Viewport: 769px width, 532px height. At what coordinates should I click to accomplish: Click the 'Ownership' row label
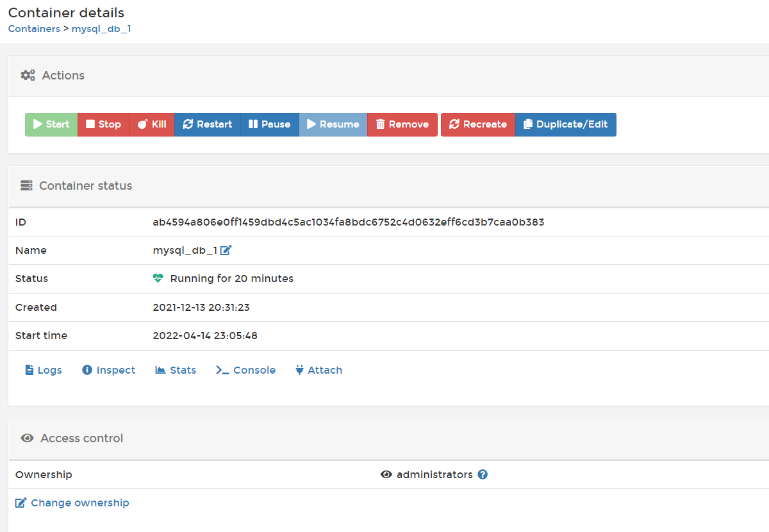pyautogui.click(x=44, y=474)
